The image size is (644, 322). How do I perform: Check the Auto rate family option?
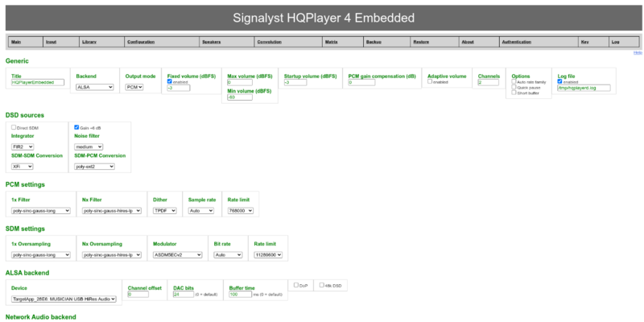point(514,81)
